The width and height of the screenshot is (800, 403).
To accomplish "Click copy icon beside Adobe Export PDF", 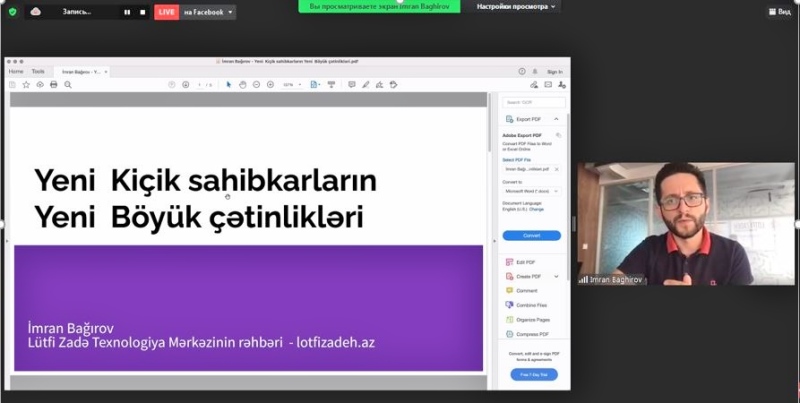I will click(x=559, y=136).
